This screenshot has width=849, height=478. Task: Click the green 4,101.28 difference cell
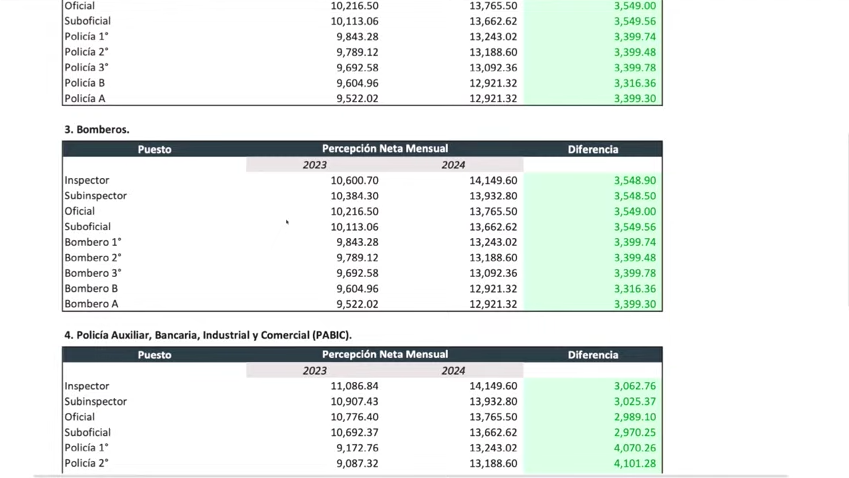[635, 464]
